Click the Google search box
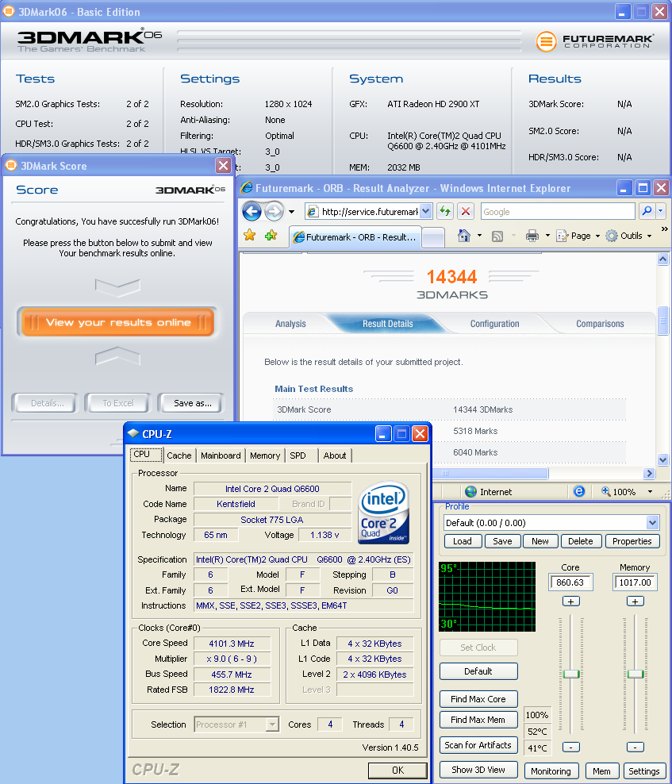672x784 pixels. (558, 212)
